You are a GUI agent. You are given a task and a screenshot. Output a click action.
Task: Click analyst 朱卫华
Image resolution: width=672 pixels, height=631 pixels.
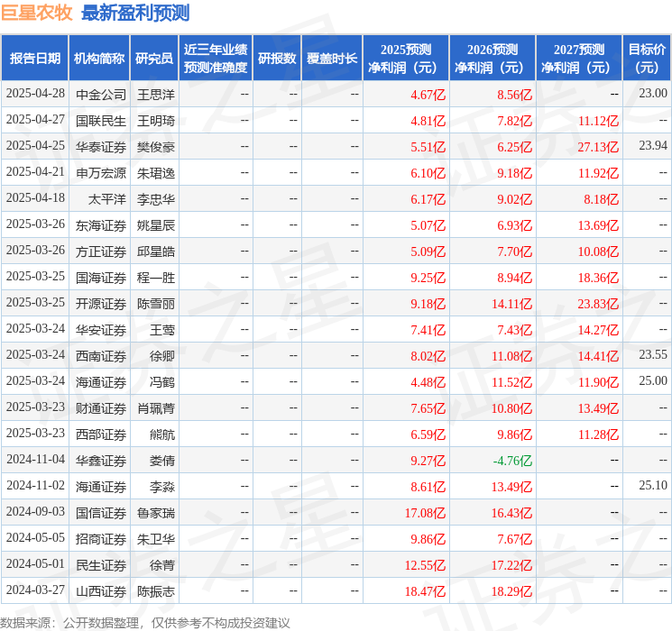(x=156, y=539)
